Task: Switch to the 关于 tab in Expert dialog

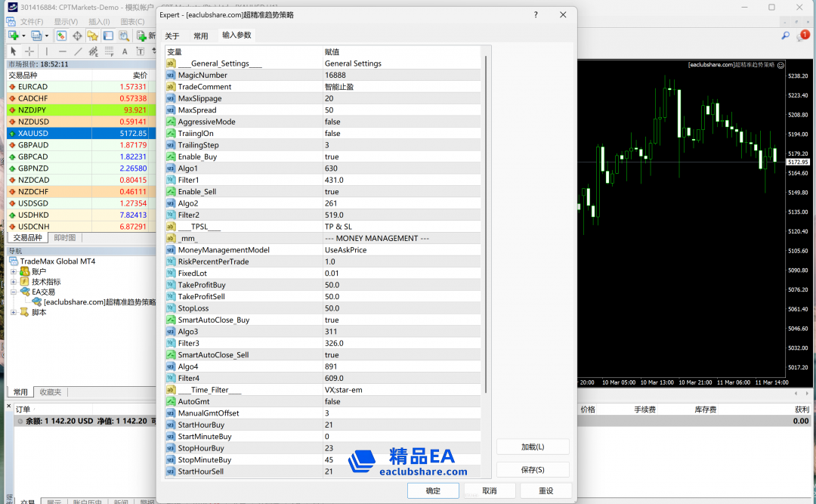Action: (x=172, y=36)
